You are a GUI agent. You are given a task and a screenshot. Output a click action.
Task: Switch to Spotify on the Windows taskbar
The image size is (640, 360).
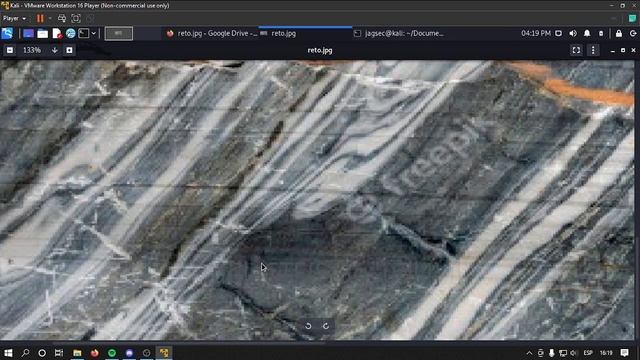coord(112,353)
